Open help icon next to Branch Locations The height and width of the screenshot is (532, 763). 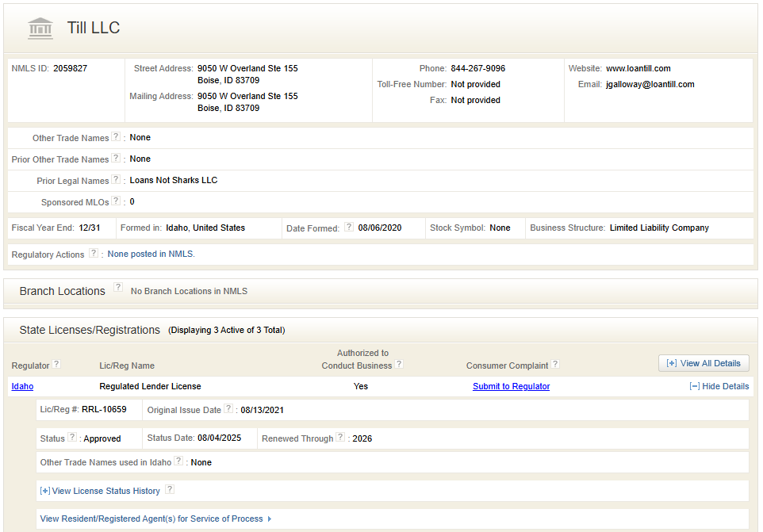tap(117, 287)
